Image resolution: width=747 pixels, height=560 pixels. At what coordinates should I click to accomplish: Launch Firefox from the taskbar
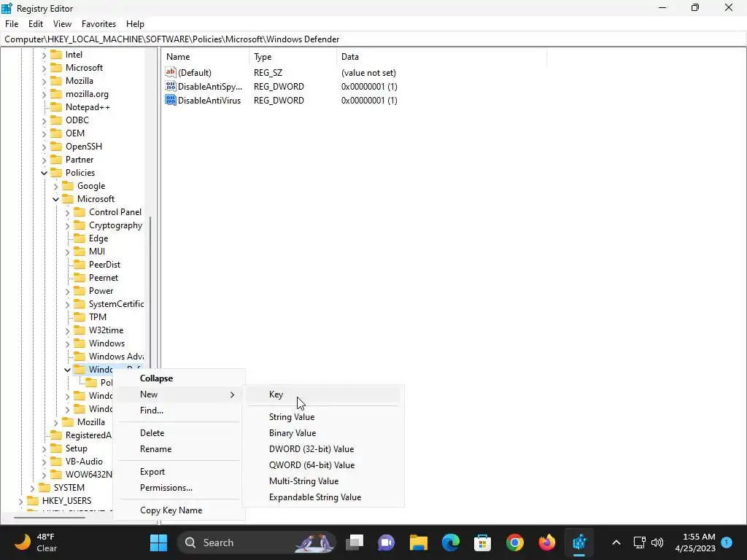coord(546,542)
